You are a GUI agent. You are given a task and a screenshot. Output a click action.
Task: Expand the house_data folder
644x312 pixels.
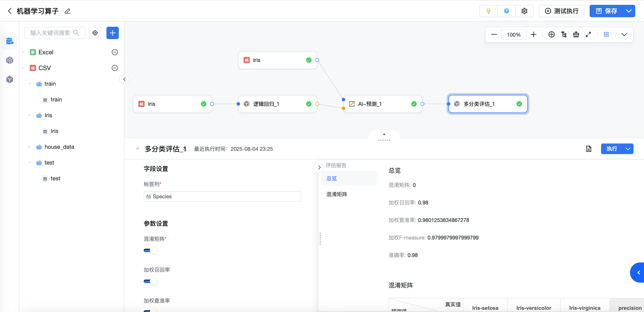30,147
